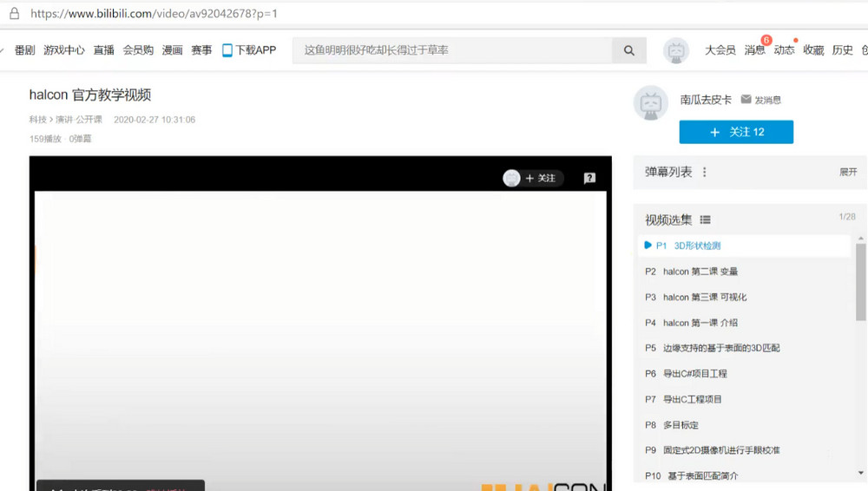The image size is (868, 491).
Task: Click the lock icon in address bar
Action: click(15, 13)
